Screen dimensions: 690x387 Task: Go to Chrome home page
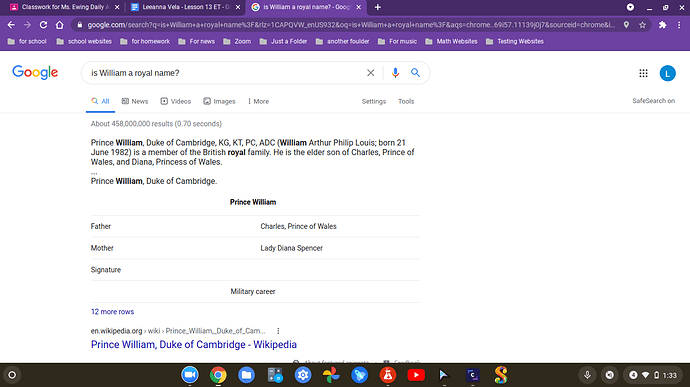(x=59, y=25)
